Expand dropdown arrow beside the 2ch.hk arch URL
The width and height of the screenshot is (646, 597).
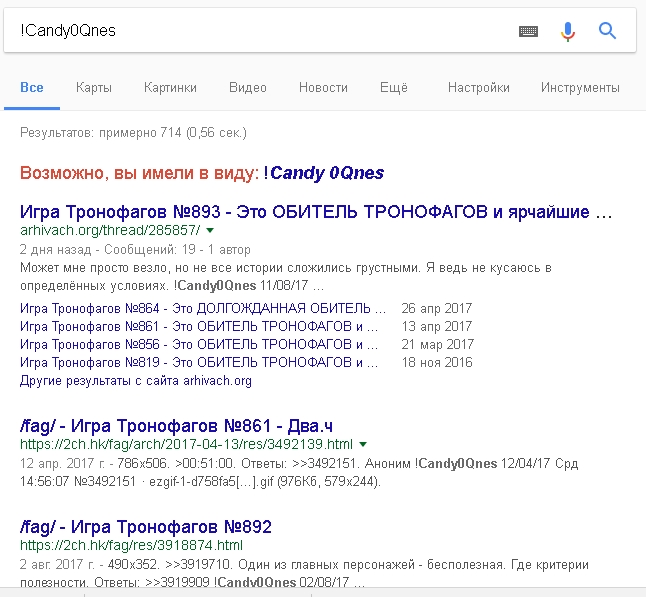[363, 444]
